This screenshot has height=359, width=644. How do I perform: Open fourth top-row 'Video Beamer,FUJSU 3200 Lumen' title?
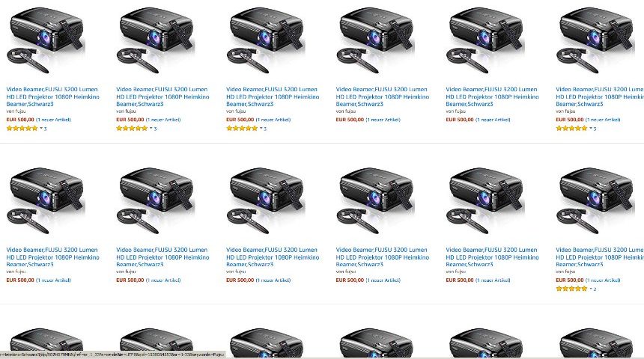point(383,96)
